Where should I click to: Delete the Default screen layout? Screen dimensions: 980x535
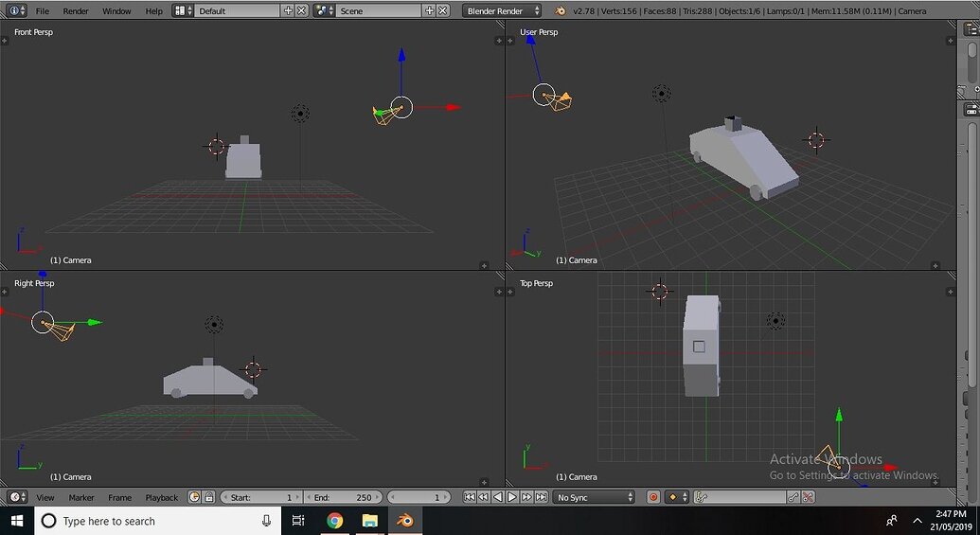click(x=301, y=10)
